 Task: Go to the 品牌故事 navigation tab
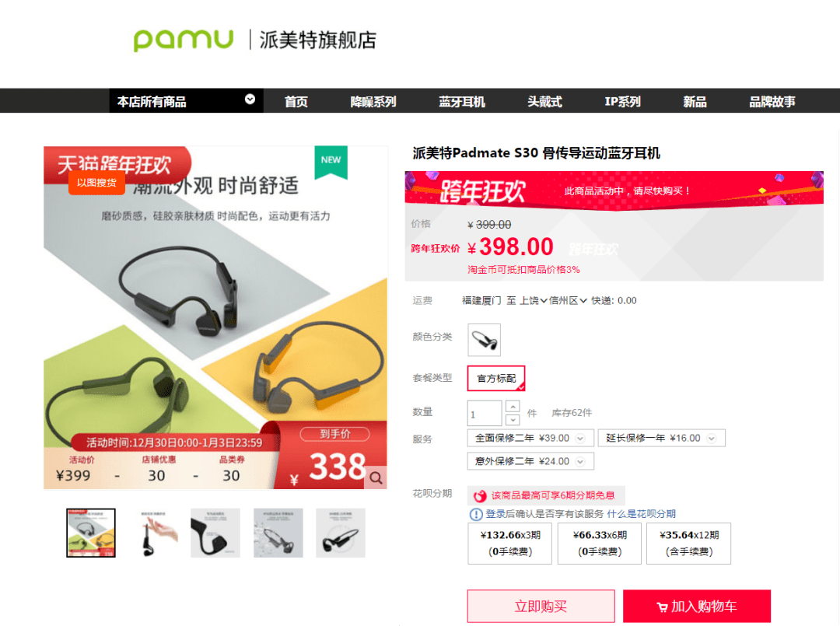point(772,101)
